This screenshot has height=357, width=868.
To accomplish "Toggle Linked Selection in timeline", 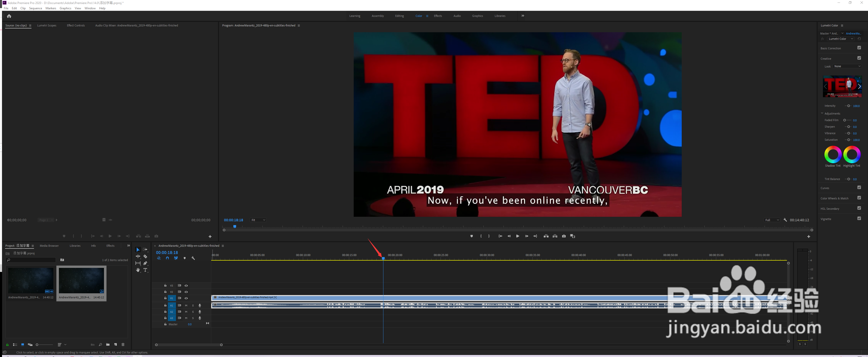I will (x=176, y=258).
